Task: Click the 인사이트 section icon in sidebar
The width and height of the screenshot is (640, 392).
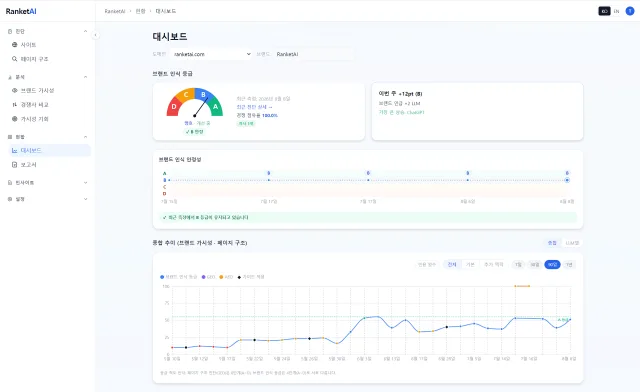Action: [10, 183]
